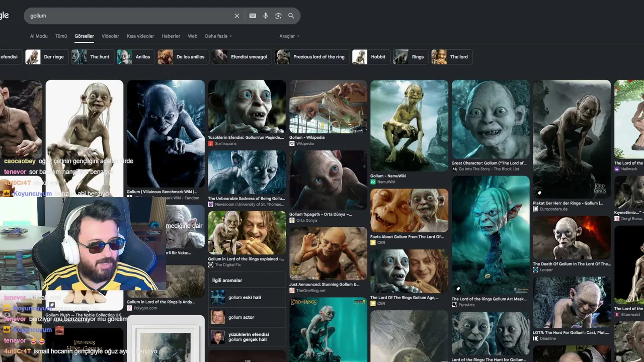Select Precious lord of the ring chip
This screenshot has width=644, height=362.
pyautogui.click(x=312, y=57)
